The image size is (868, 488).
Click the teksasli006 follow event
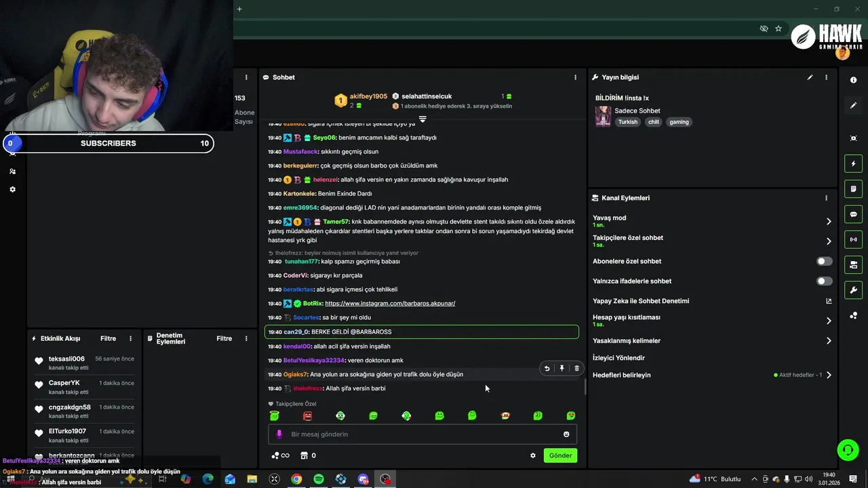point(83,363)
